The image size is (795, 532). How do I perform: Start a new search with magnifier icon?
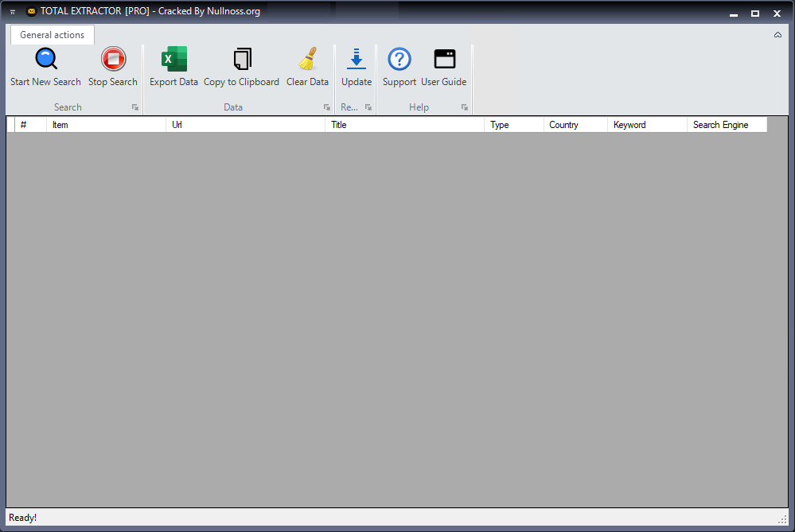coord(45,67)
